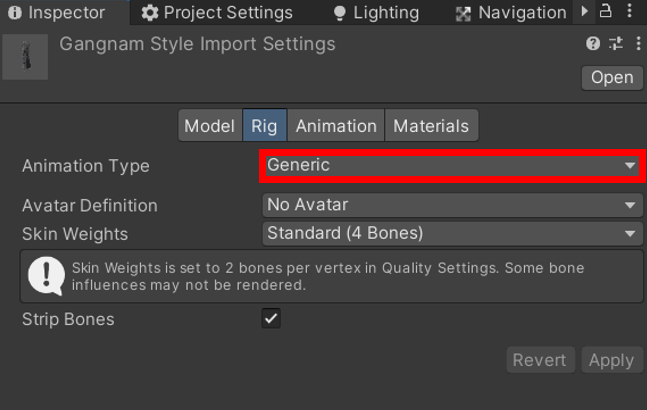This screenshot has height=410, width=647.
Task: Click the Navigation tab icon
Action: [x=463, y=14]
